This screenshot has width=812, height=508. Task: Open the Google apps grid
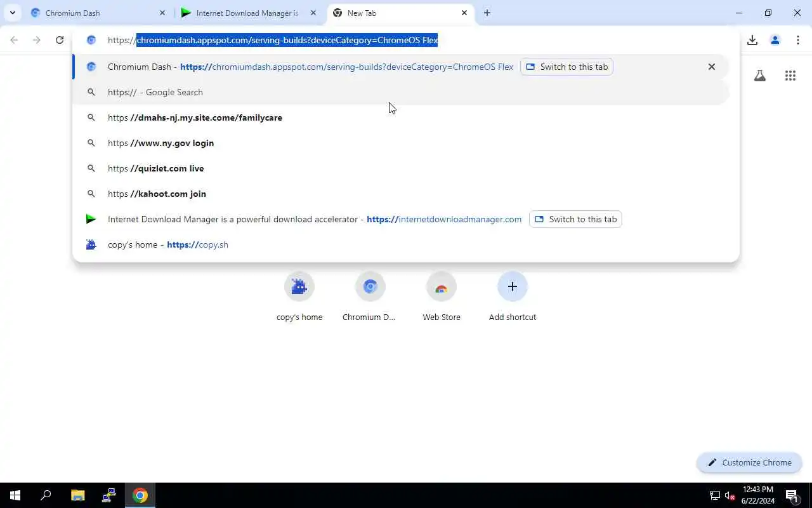point(790,76)
